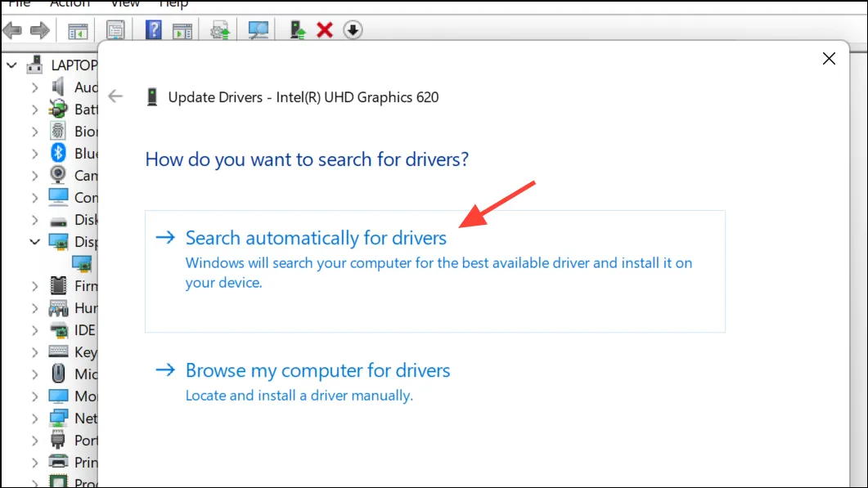Select the Computer monitor icon in tree

coord(58,197)
